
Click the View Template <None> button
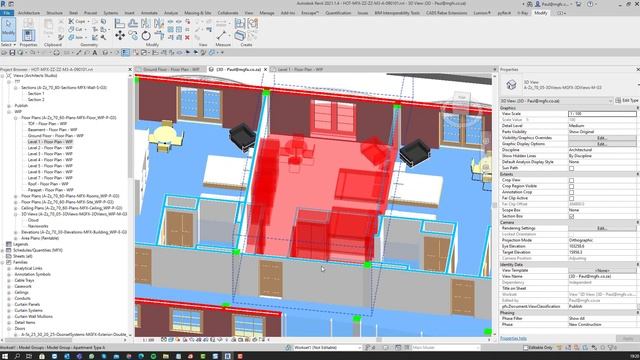(x=602, y=271)
